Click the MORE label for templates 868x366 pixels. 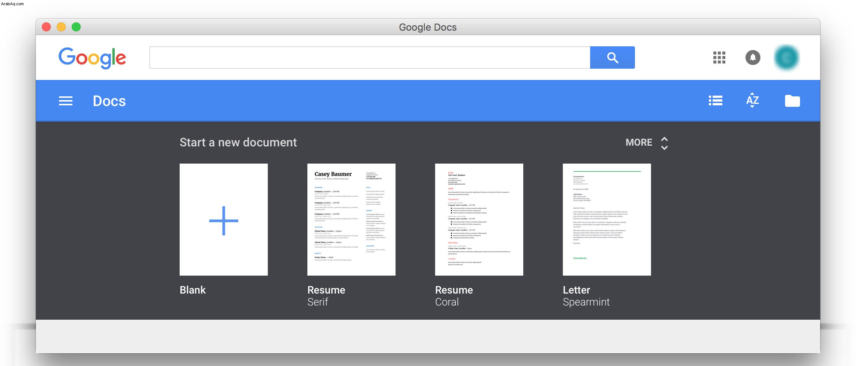pyautogui.click(x=639, y=142)
